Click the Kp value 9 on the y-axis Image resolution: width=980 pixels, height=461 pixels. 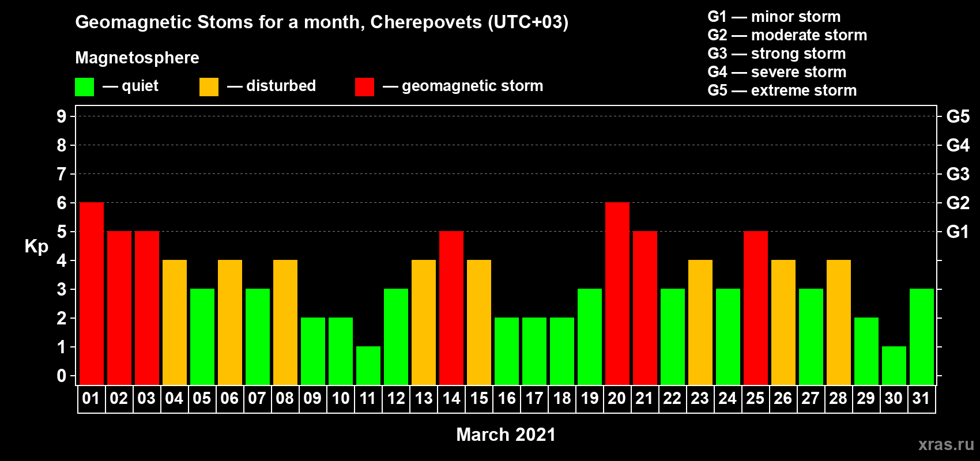[x=62, y=116]
